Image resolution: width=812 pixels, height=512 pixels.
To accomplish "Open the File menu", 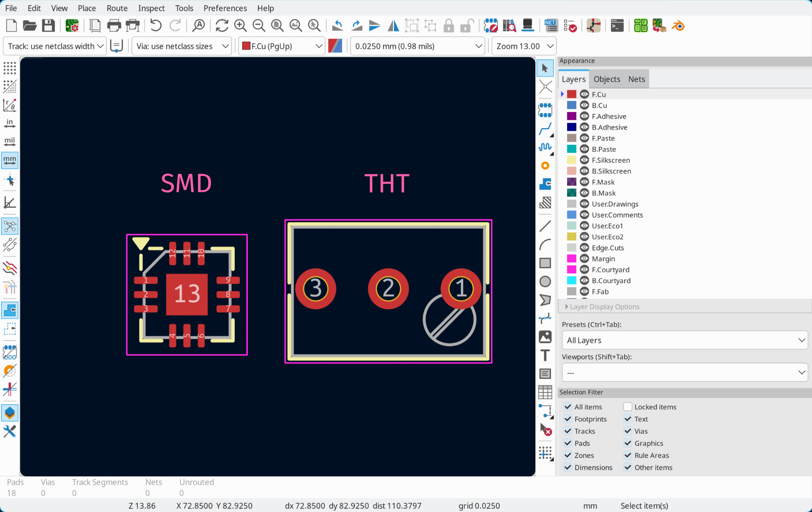I will [x=11, y=8].
